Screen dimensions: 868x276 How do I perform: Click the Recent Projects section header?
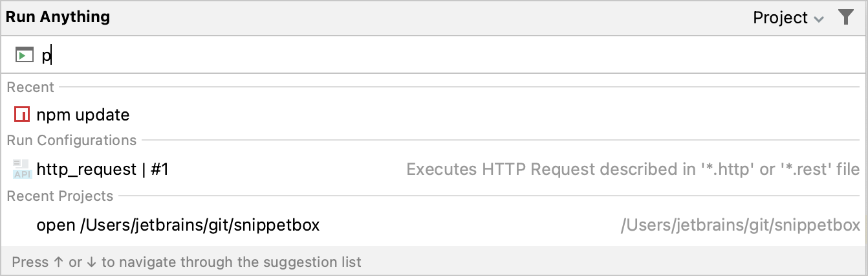(x=60, y=196)
